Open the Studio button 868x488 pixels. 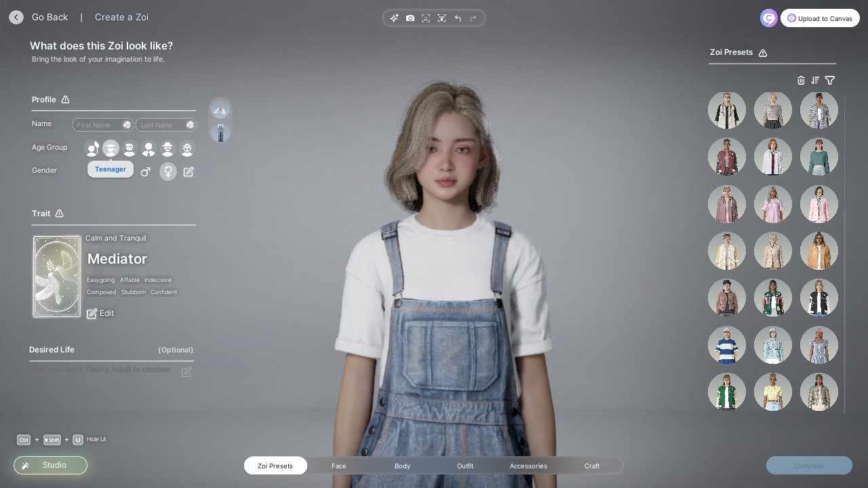point(51,466)
